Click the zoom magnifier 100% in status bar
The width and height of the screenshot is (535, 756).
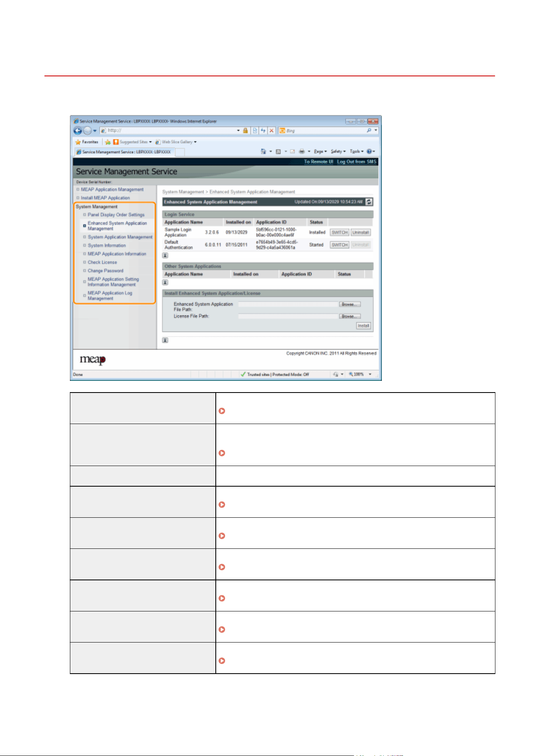pyautogui.click(x=356, y=374)
